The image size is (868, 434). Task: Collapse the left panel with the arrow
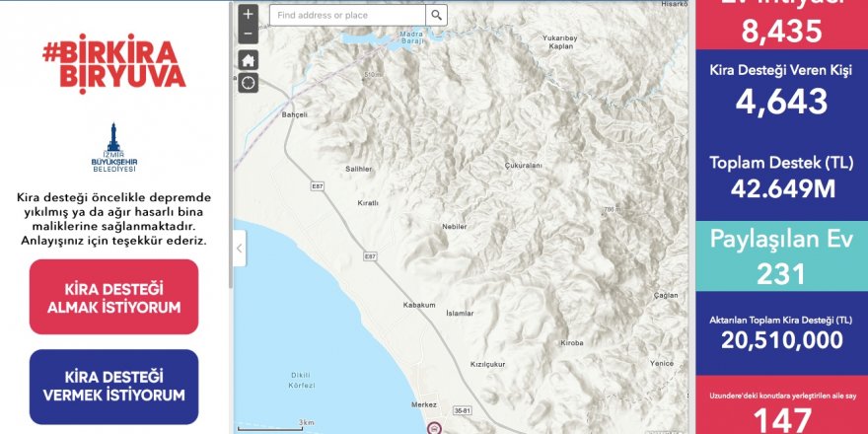239,249
